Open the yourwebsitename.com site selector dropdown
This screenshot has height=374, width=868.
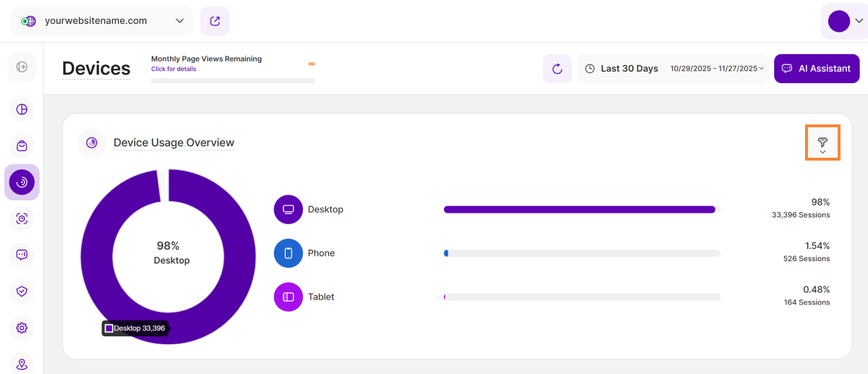102,21
